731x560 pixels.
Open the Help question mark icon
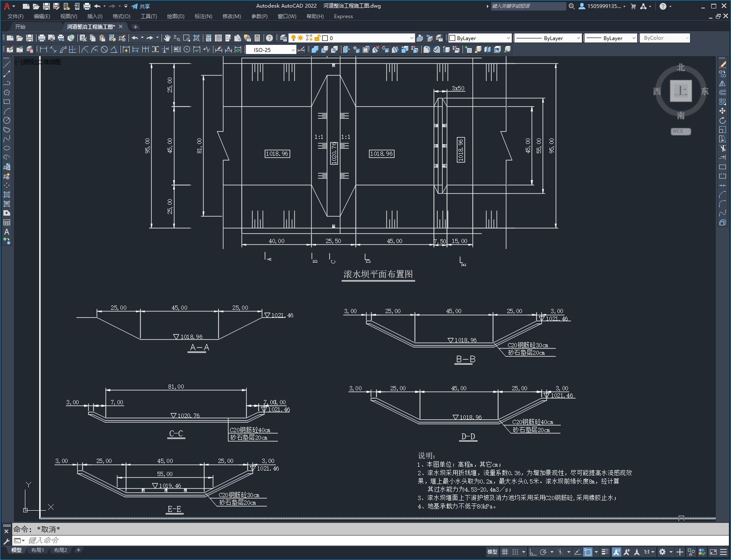[663, 6]
